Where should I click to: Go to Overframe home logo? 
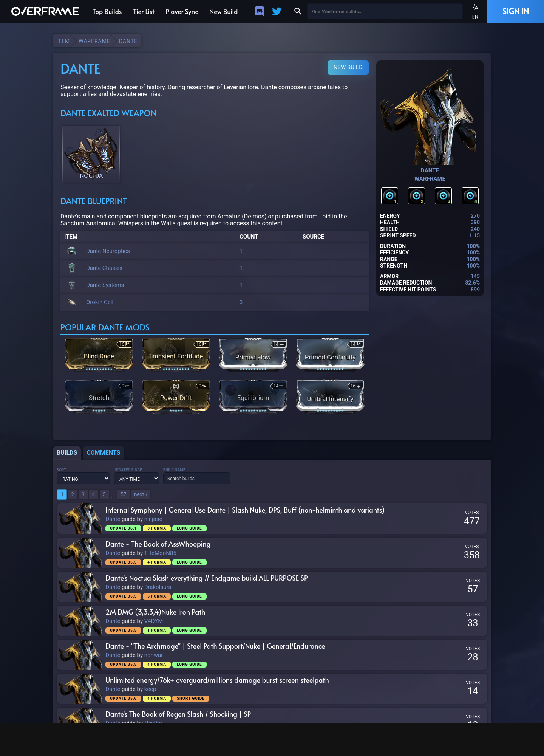pos(45,11)
